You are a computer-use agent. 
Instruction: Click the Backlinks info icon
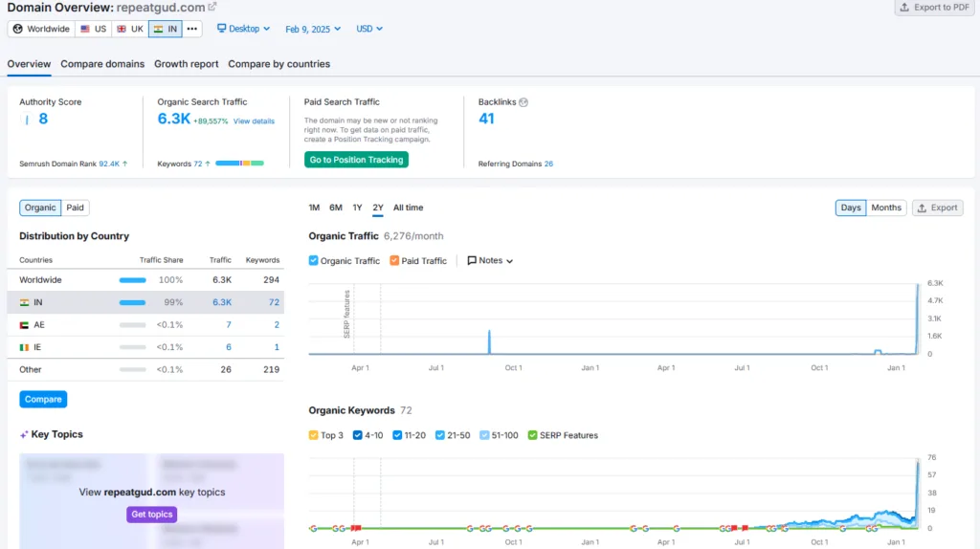523,102
